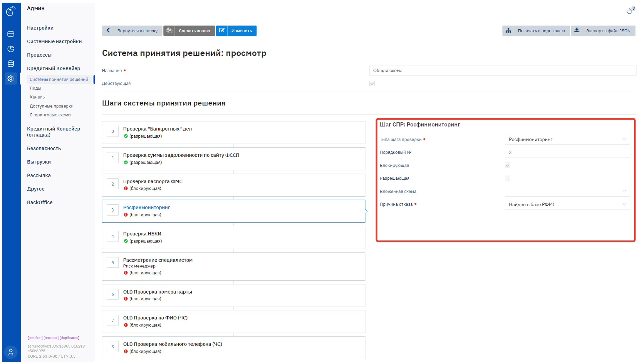Select Системы принятия решений submenu item
644x364 pixels.
pos(59,79)
